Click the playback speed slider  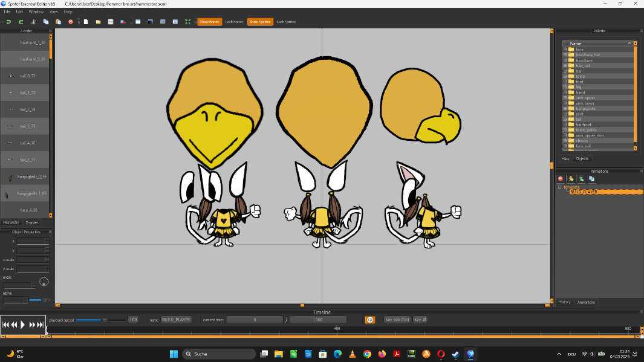101,320
